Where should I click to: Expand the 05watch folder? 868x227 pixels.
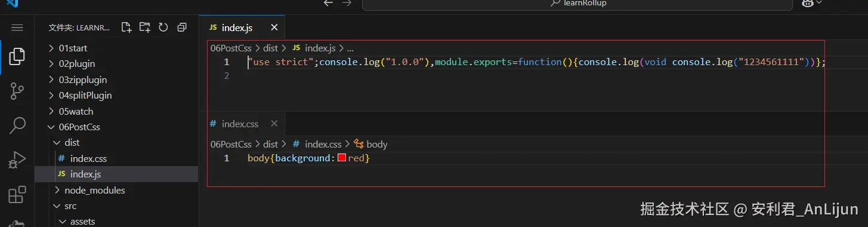(76, 111)
